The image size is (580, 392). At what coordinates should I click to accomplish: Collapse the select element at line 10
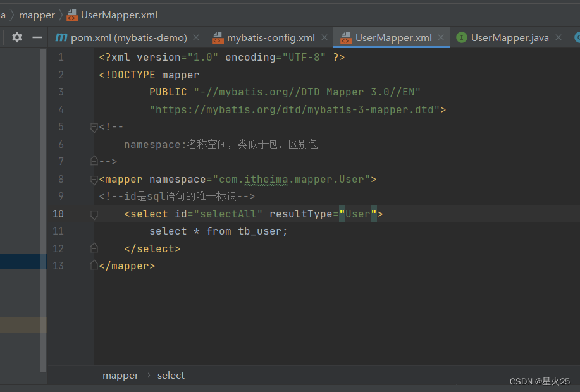pyautogui.click(x=94, y=214)
